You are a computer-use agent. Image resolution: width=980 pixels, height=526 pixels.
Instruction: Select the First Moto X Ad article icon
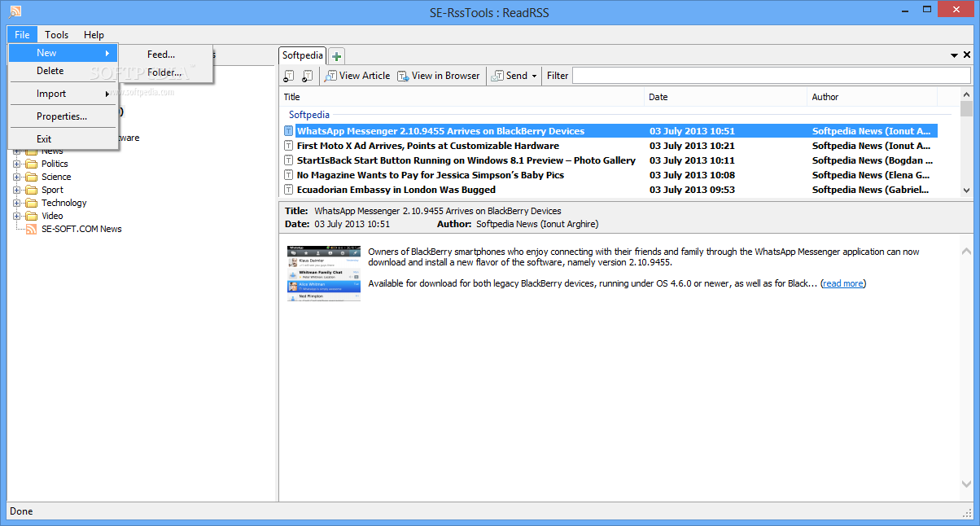pos(288,146)
